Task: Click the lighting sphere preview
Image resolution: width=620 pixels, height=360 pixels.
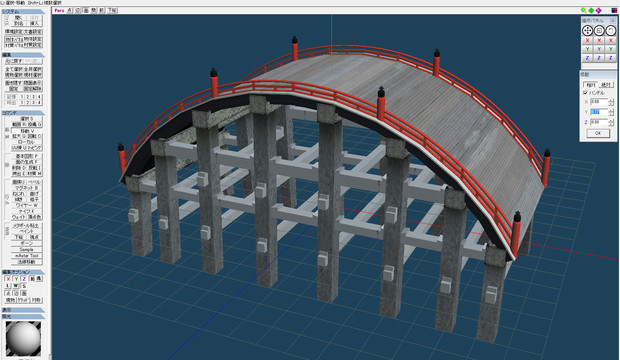Action: point(23,338)
